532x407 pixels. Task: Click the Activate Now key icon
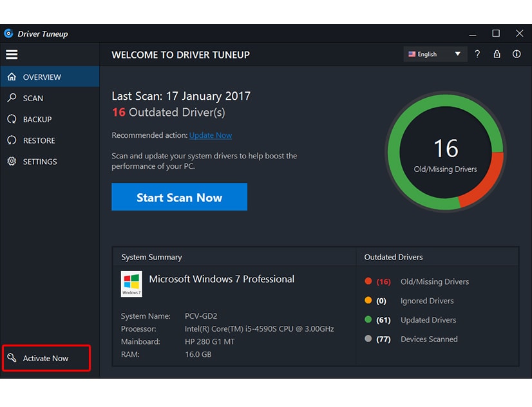point(12,357)
